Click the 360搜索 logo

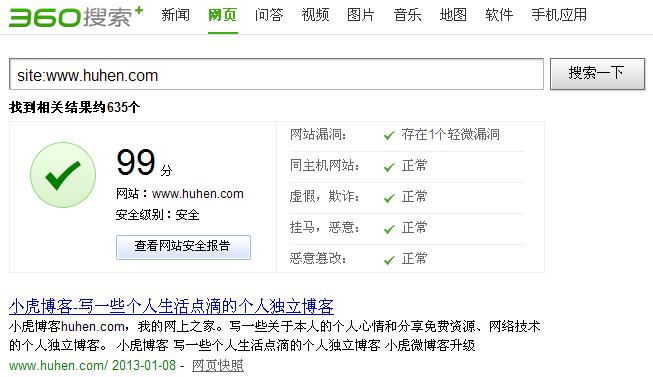(x=76, y=17)
